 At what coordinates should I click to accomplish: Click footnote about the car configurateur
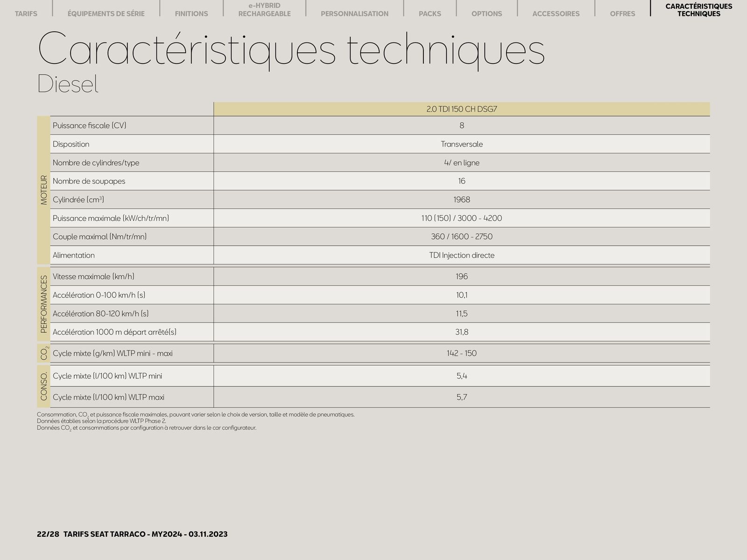147,427
